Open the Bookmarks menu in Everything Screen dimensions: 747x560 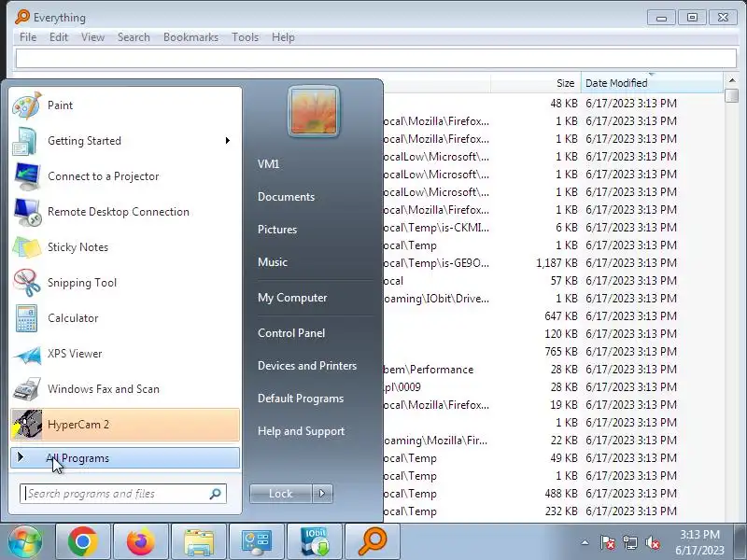(190, 37)
